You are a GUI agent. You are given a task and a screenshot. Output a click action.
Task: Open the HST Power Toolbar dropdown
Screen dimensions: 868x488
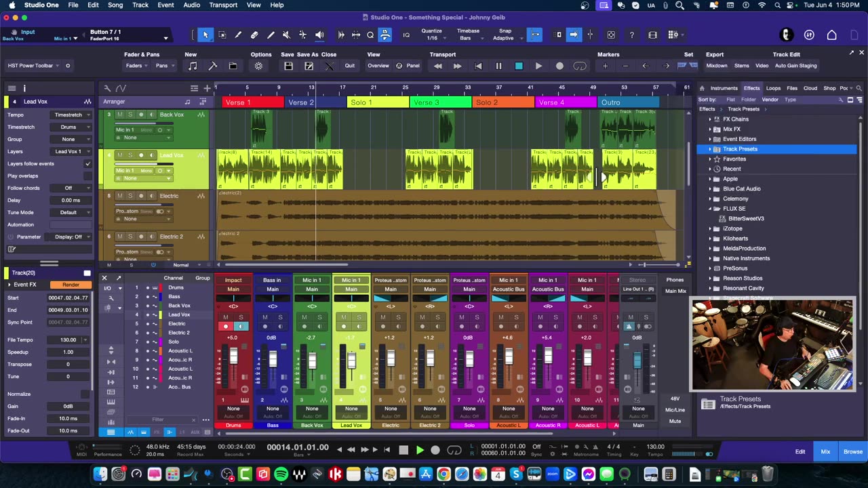(x=34, y=66)
